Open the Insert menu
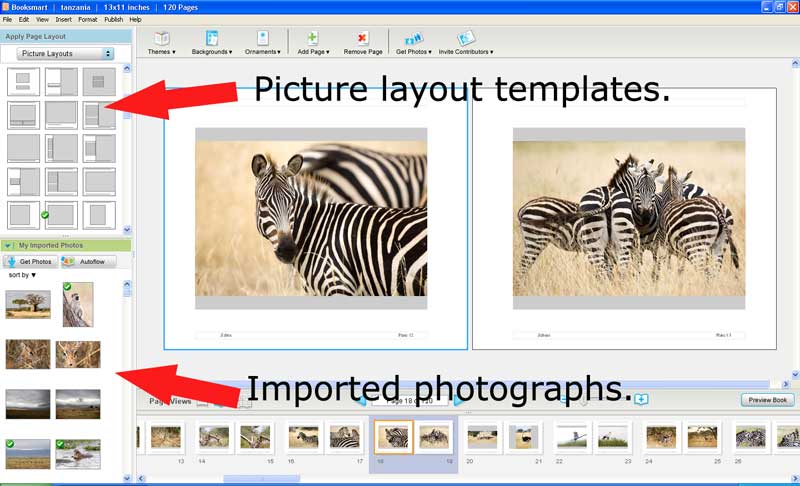800x486 pixels. click(x=63, y=19)
